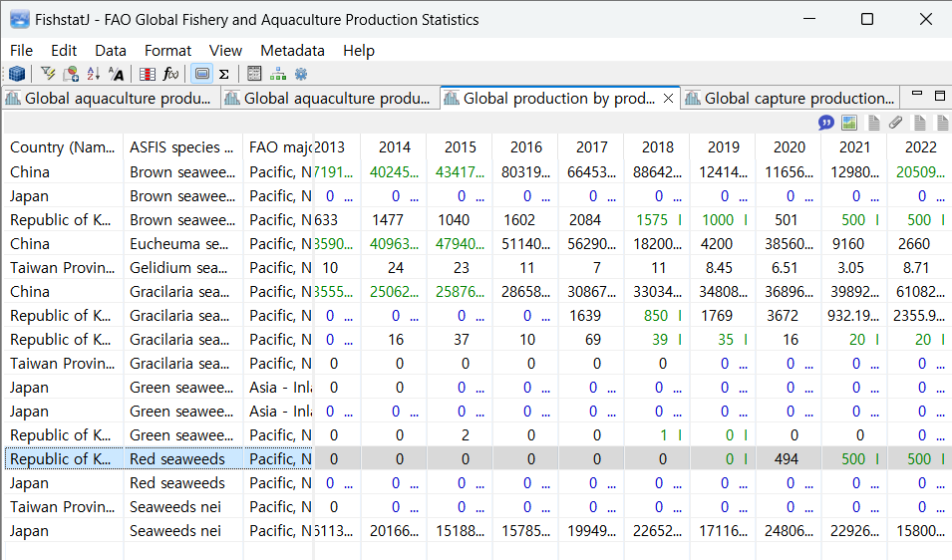Click the green hierarchy tree icon

[x=278, y=74]
